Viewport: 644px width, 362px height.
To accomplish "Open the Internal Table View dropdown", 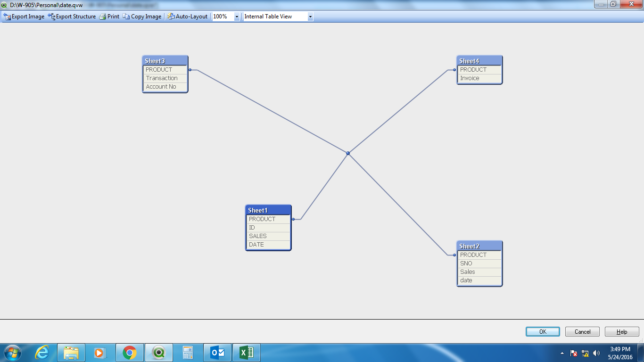I will click(310, 16).
